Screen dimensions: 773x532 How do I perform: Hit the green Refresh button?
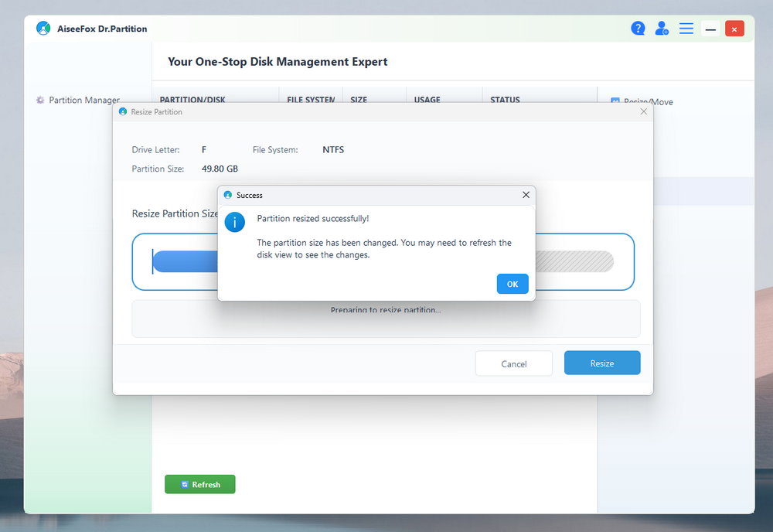[199, 484]
